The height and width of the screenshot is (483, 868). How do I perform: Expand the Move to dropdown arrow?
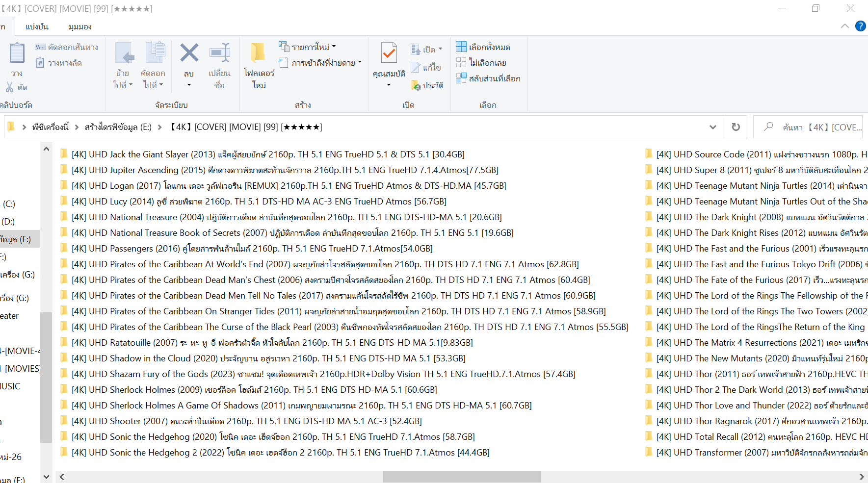131,84
